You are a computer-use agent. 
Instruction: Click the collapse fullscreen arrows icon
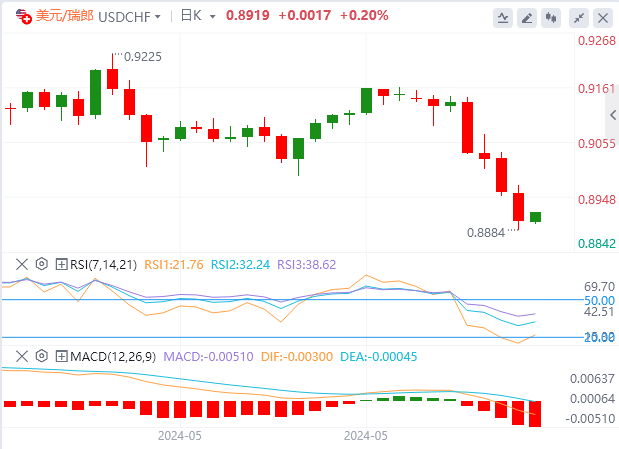(578, 17)
